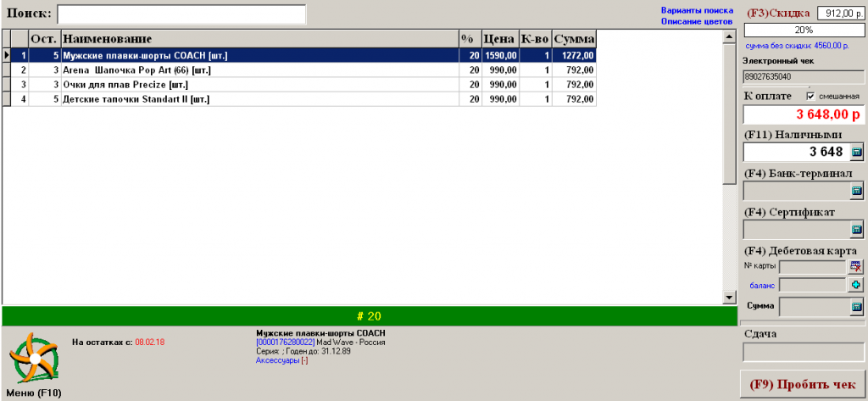Click the баланс field
868x401 pixels.
814,285
